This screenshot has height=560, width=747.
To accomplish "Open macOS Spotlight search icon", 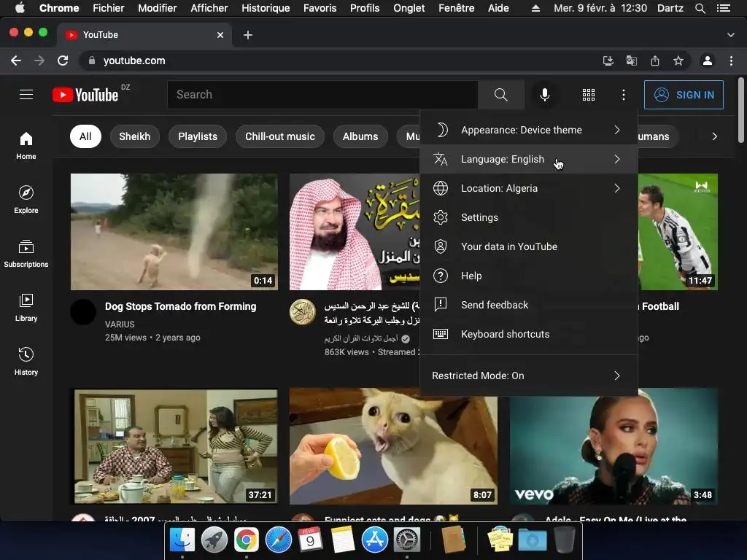I will (700, 8).
